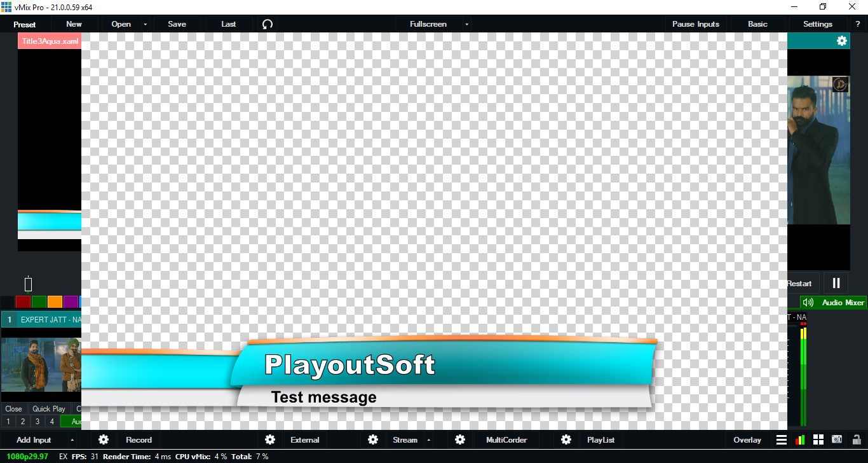Expand the Open dropdown arrow
Image resolution: width=868 pixels, height=463 pixels.
pos(146,24)
